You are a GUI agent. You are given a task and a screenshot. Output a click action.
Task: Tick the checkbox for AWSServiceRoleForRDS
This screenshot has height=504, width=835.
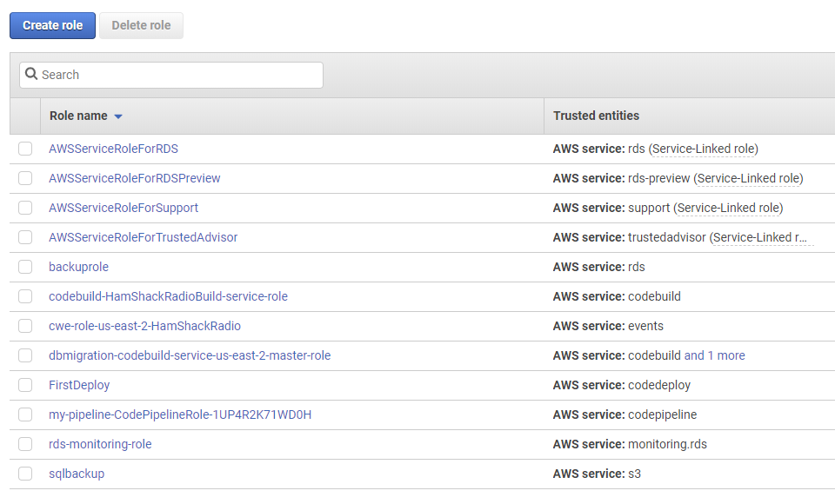point(25,149)
